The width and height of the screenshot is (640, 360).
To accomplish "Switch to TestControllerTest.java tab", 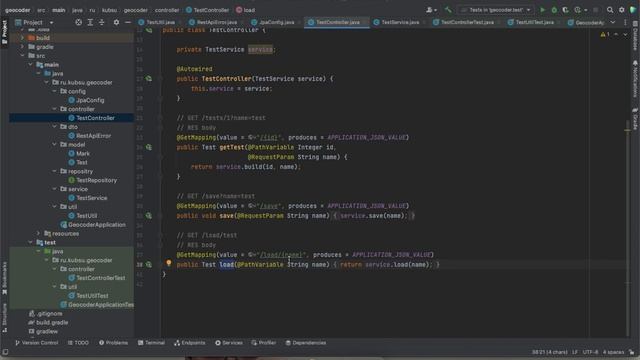I will pos(463,22).
